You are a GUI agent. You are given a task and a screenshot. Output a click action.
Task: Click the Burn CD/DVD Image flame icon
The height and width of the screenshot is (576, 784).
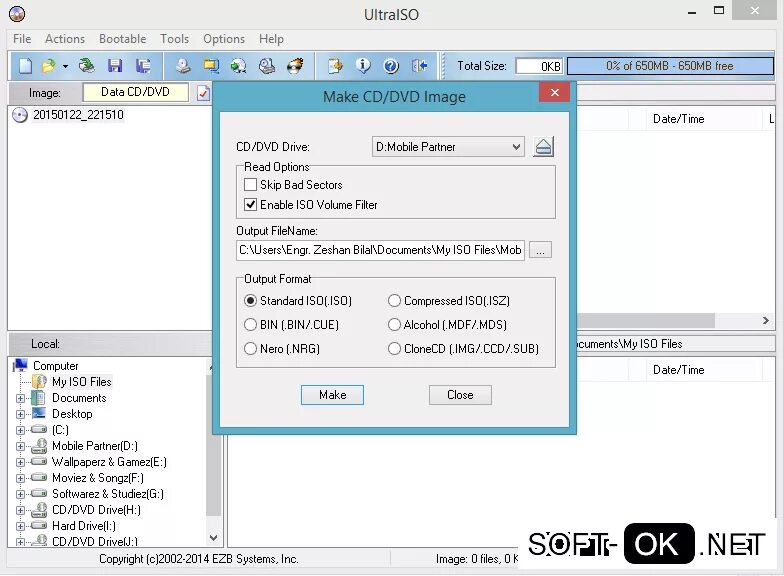click(x=295, y=66)
